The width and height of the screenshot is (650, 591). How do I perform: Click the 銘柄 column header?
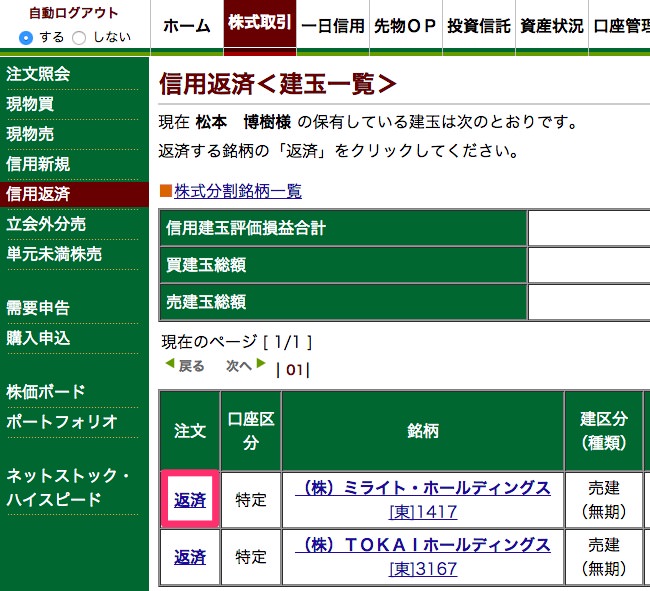point(423,431)
